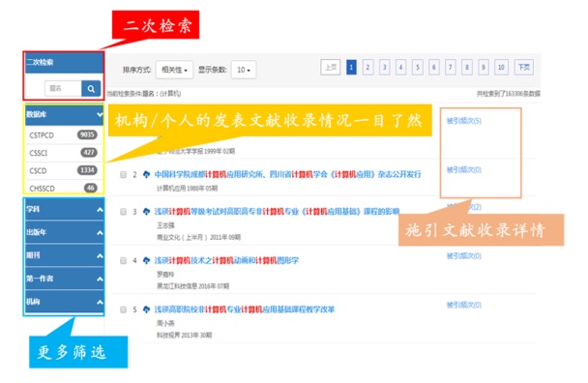Click the 二次检索 panel header
This screenshot has width=588, height=383.
tap(64, 62)
